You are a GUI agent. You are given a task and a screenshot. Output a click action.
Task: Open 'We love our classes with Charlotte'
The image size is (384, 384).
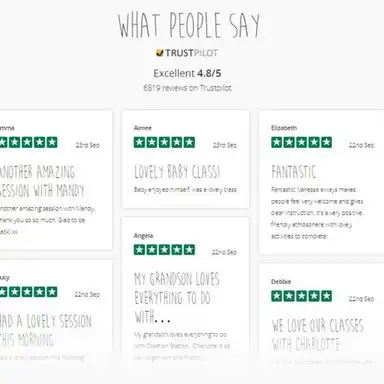[317, 335]
